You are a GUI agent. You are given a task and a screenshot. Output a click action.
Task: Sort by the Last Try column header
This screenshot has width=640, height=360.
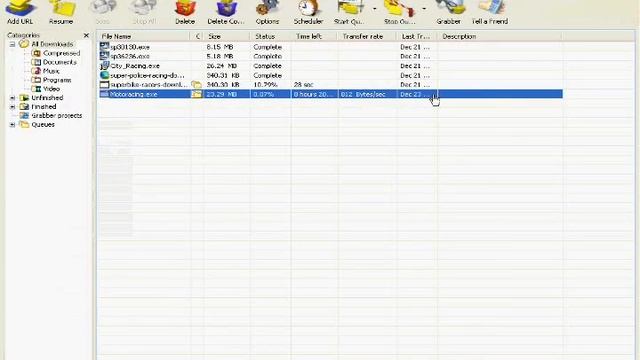[x=417, y=36]
